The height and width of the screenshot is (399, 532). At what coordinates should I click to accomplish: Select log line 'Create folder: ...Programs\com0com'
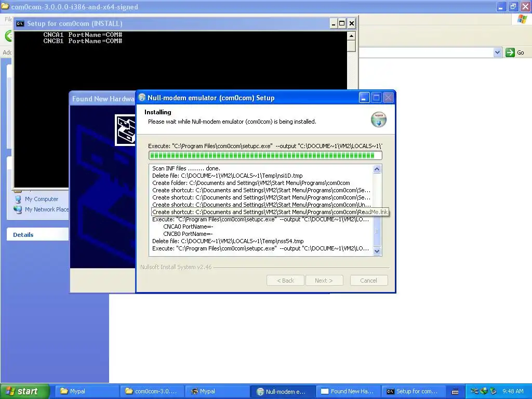tap(251, 183)
